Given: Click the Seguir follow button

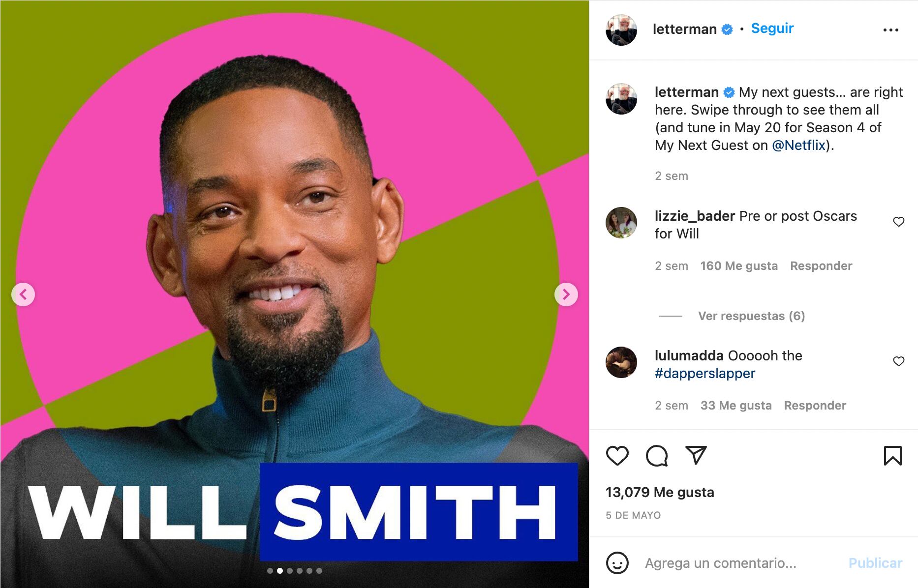Looking at the screenshot, I should (x=772, y=29).
